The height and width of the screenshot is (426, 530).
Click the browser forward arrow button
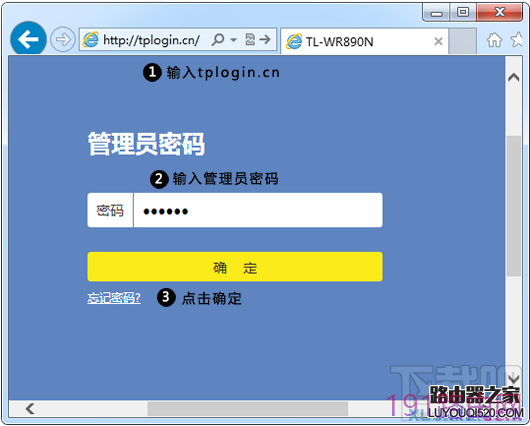pos(63,39)
